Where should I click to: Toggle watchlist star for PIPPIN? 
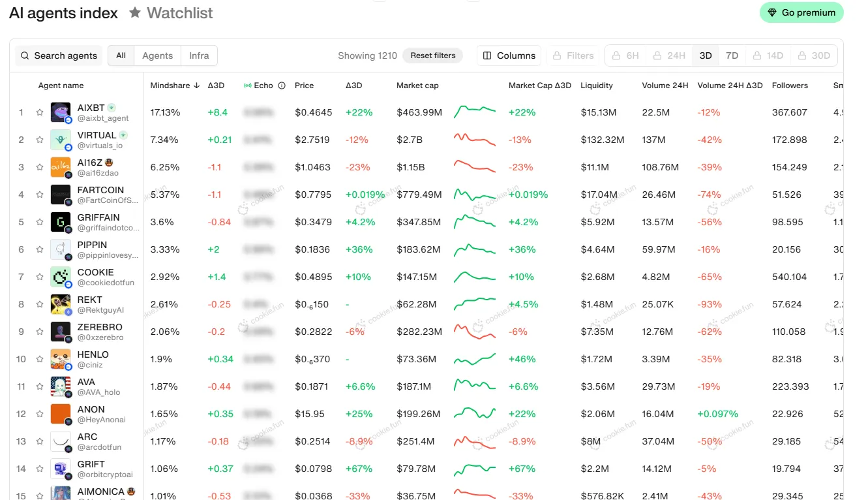(x=39, y=249)
